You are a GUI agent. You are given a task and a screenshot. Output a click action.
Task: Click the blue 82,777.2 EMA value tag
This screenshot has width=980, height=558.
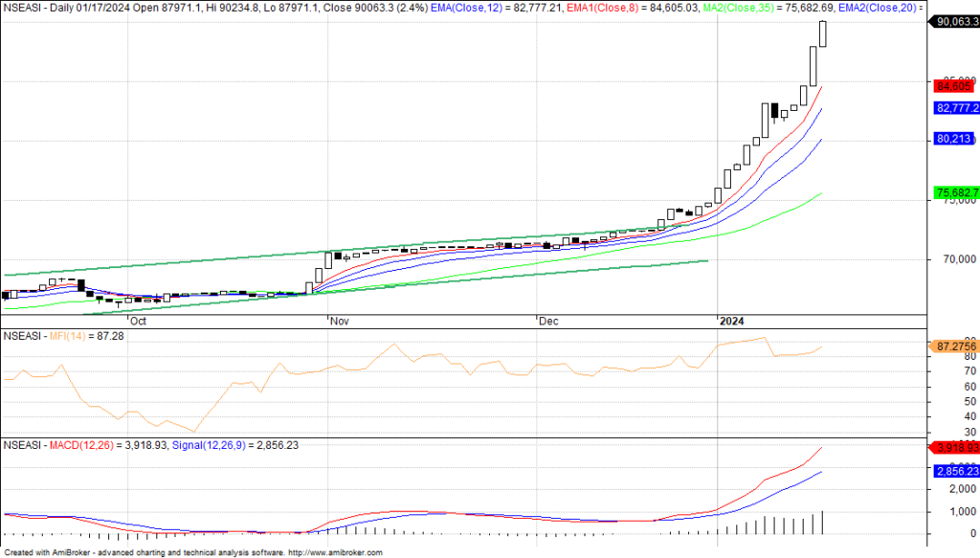click(955, 108)
